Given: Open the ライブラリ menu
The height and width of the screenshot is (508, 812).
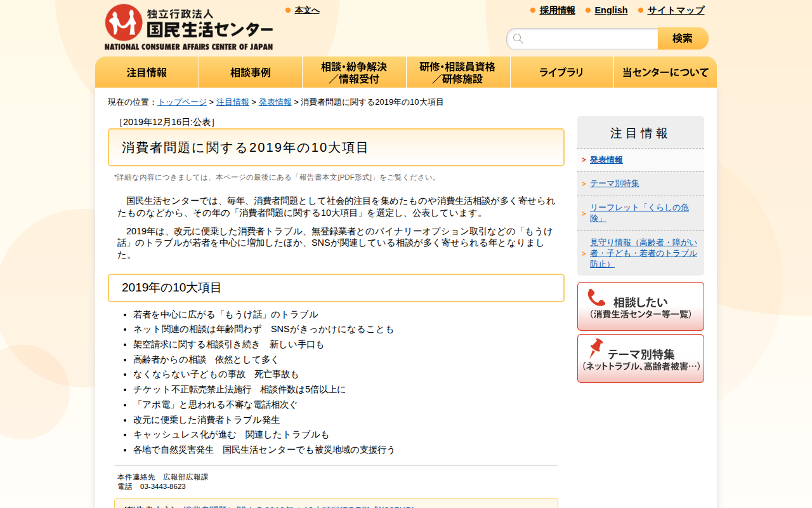Looking at the screenshot, I should point(561,72).
